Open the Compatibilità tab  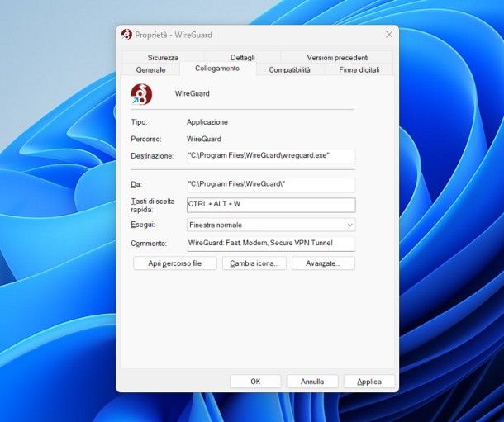pos(289,69)
